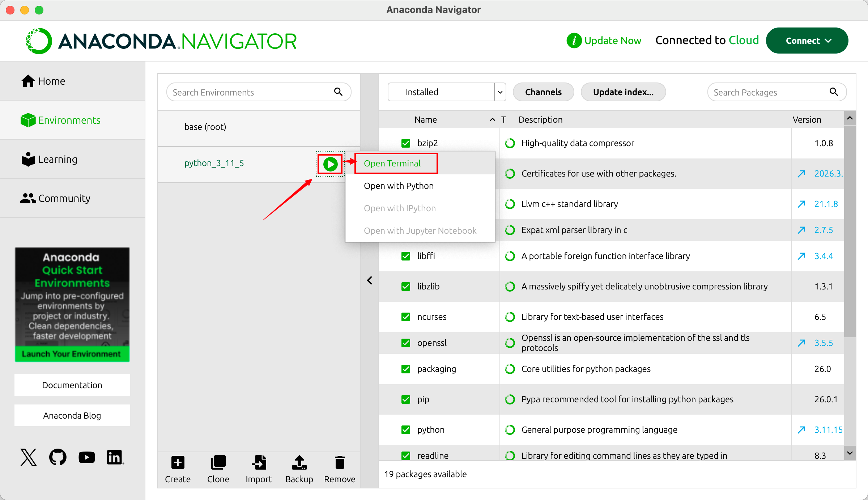The image size is (868, 500).
Task: Select Open with IPython menu entry
Action: (420, 208)
